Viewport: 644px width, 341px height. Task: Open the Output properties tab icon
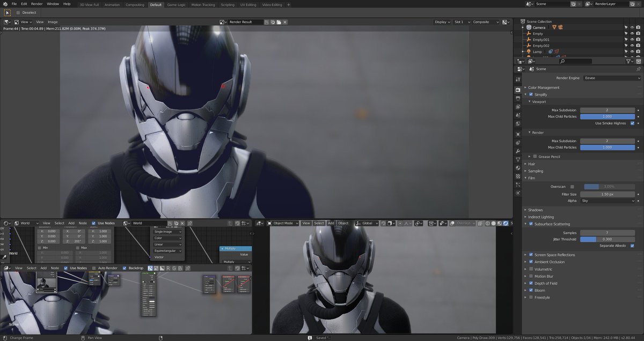[x=517, y=98]
